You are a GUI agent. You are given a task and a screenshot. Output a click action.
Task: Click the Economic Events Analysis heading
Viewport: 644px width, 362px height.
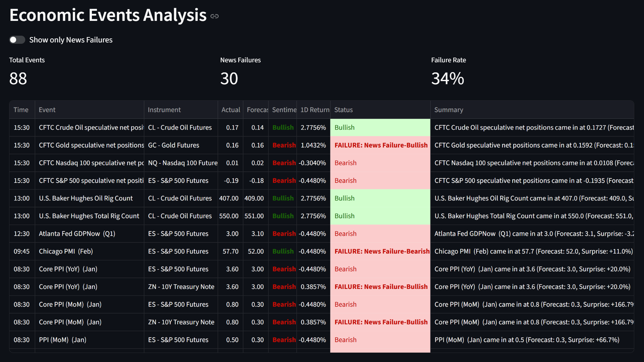[x=108, y=15]
